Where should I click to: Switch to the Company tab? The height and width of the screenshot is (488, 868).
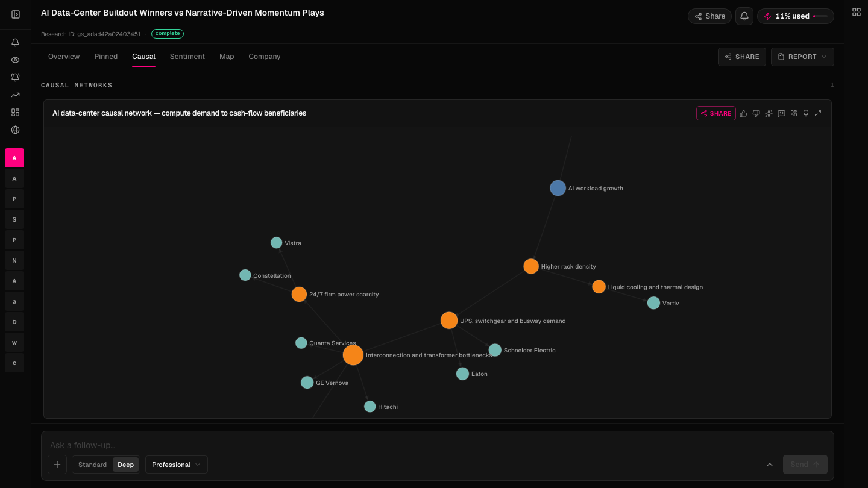click(x=265, y=57)
